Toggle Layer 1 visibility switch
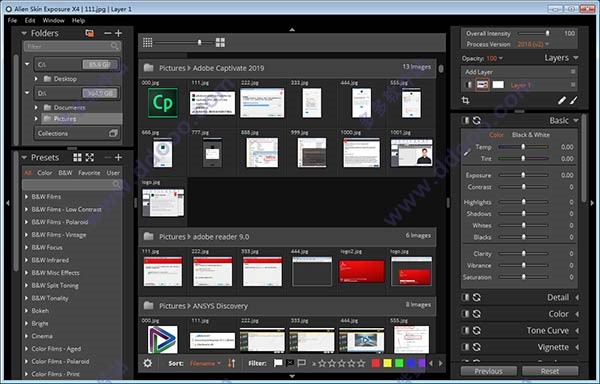600x384 pixels. (x=468, y=85)
